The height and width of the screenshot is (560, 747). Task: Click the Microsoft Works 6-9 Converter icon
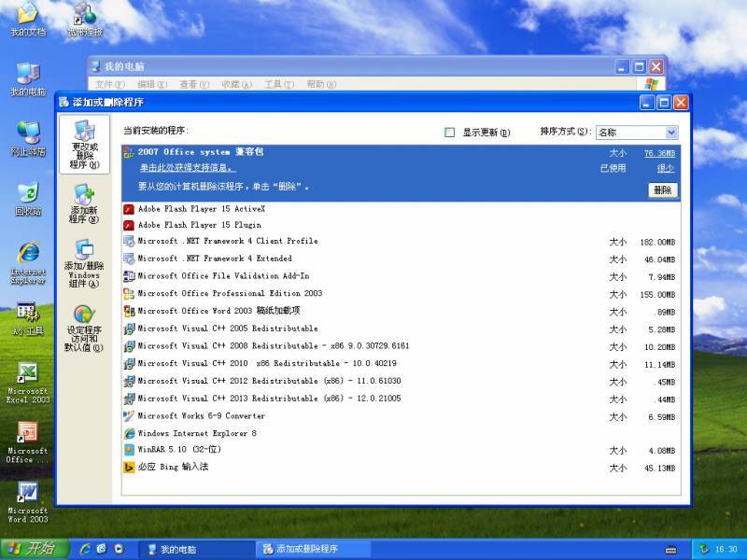coord(129,416)
